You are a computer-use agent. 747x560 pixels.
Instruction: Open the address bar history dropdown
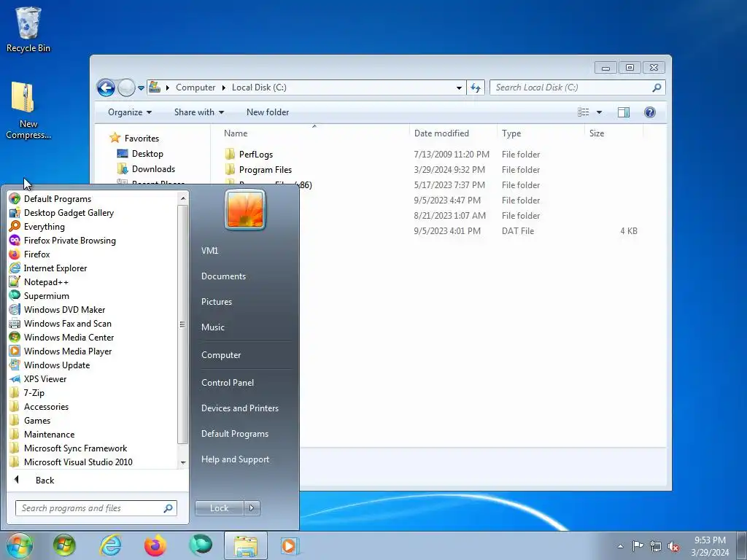459,87
